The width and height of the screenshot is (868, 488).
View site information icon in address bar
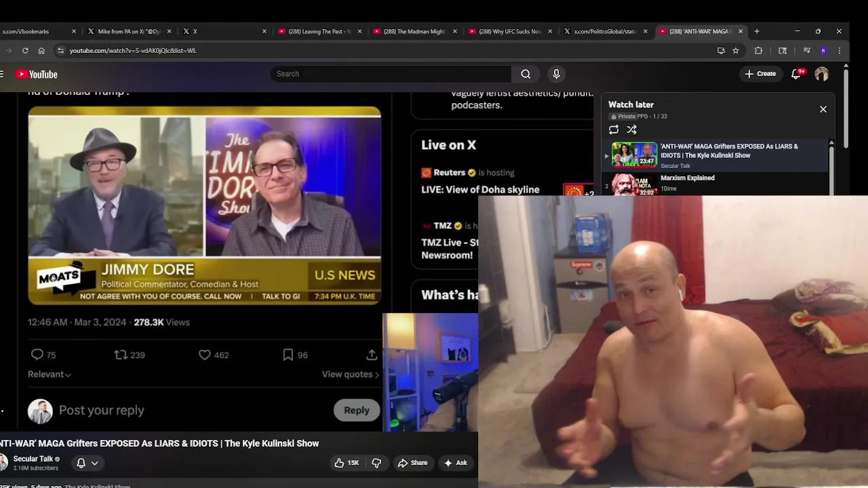tap(60, 50)
